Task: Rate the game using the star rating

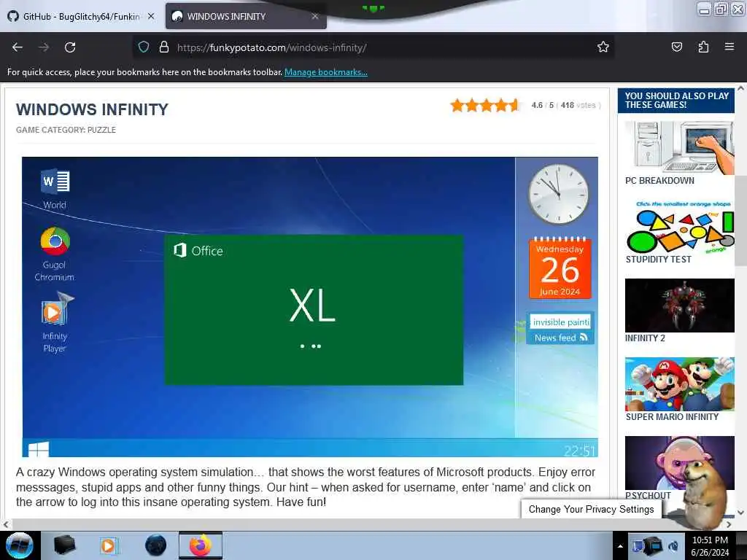Action: pyautogui.click(x=484, y=105)
